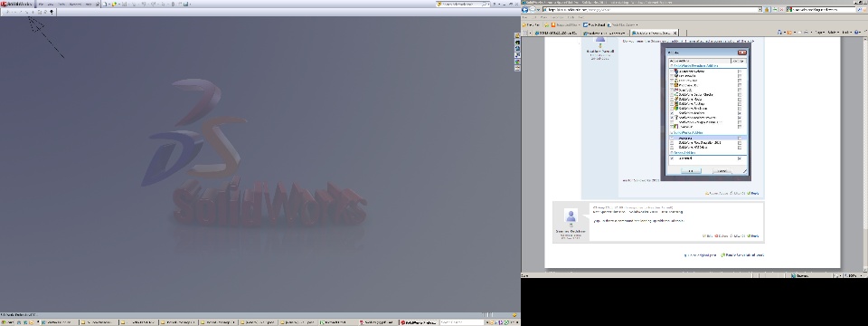Pin the SolidWorks menu bar with the pushpin
Image resolution: width=868 pixels, height=326 pixels.
tap(98, 4)
